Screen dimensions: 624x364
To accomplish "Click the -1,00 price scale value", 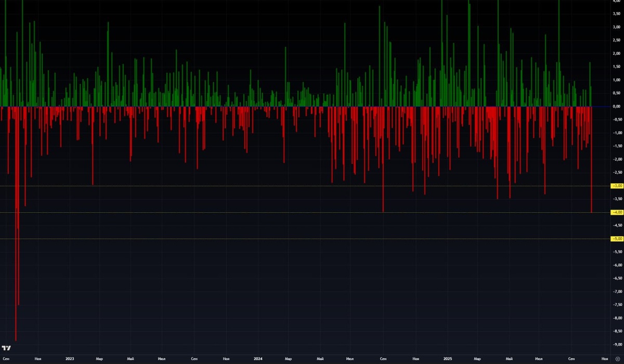I will click(x=617, y=133).
